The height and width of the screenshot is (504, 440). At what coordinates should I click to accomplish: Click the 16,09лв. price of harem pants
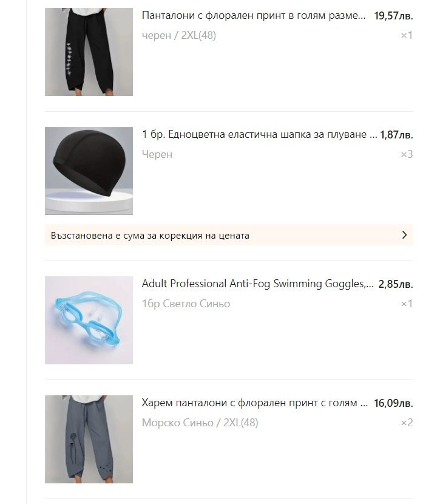pyautogui.click(x=393, y=403)
